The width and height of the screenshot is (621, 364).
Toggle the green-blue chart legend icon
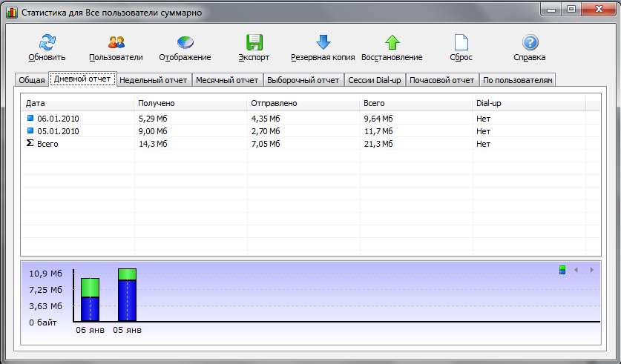click(562, 270)
